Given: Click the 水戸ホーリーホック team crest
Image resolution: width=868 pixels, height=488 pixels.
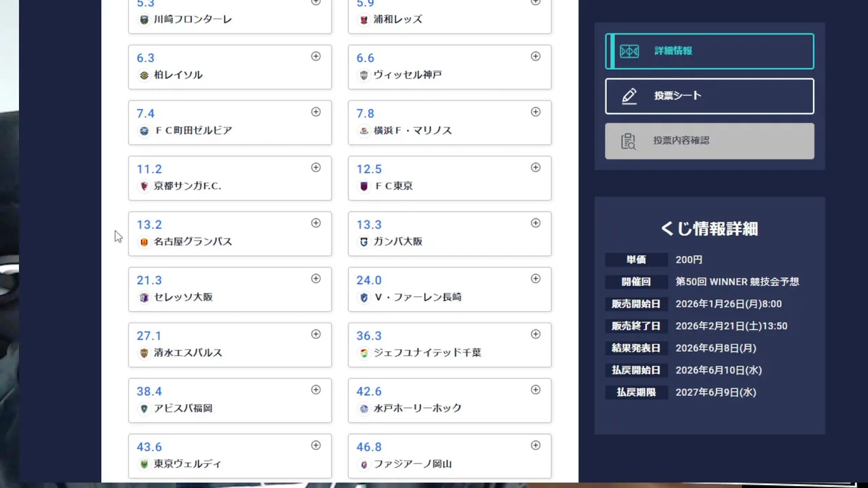Looking at the screenshot, I should coord(364,409).
